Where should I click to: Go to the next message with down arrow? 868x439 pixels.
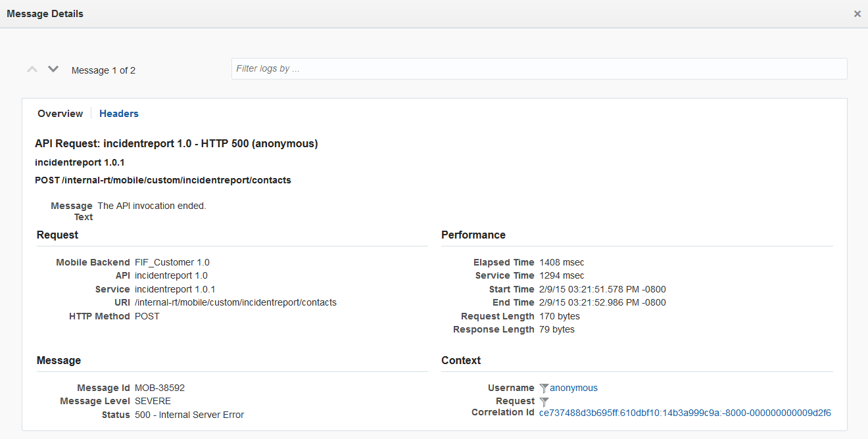point(53,69)
